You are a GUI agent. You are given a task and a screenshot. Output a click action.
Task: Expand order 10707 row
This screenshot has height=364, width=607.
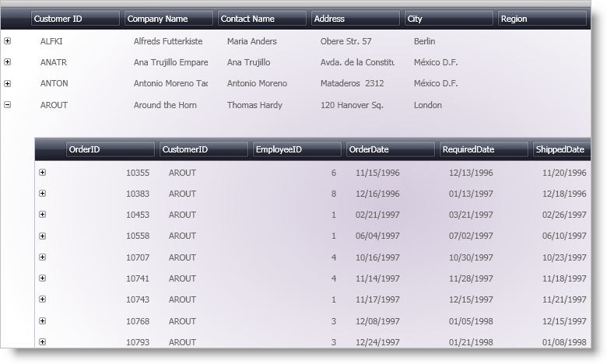[43, 257]
